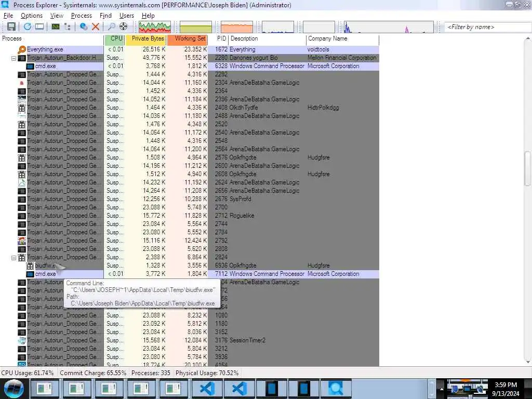
Task: Open the yellow commit history graph
Action: (196, 27)
